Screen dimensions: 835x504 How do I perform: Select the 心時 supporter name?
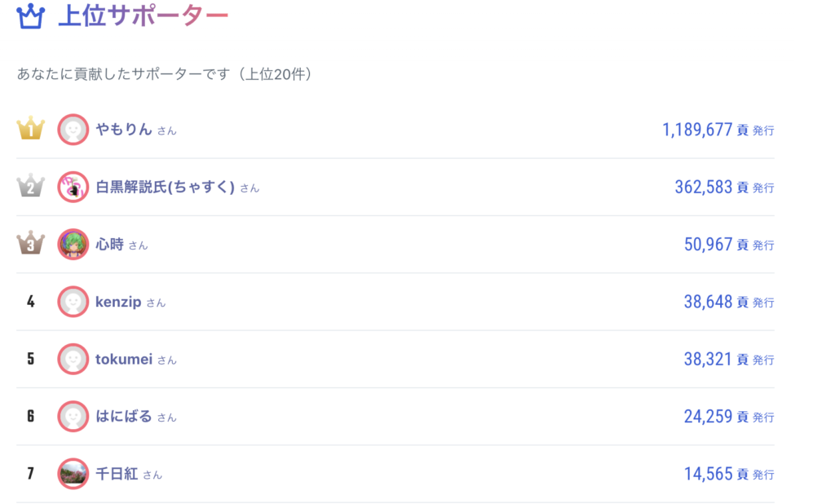tap(110, 245)
